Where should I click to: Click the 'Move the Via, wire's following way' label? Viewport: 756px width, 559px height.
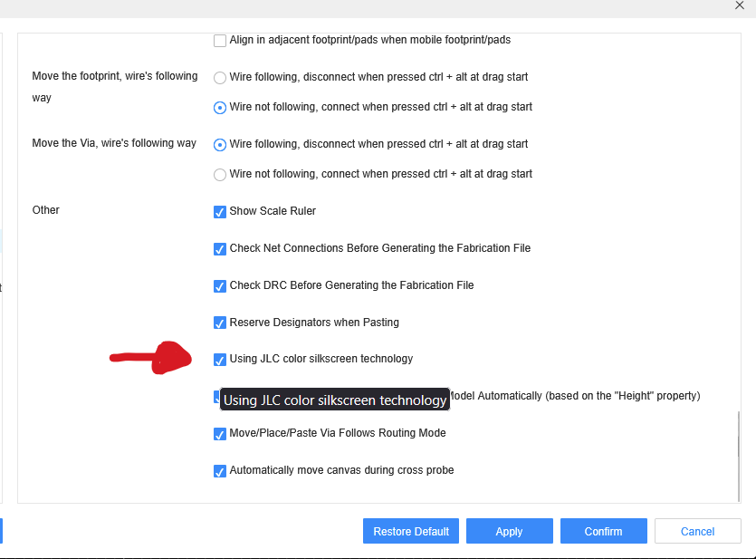(114, 143)
